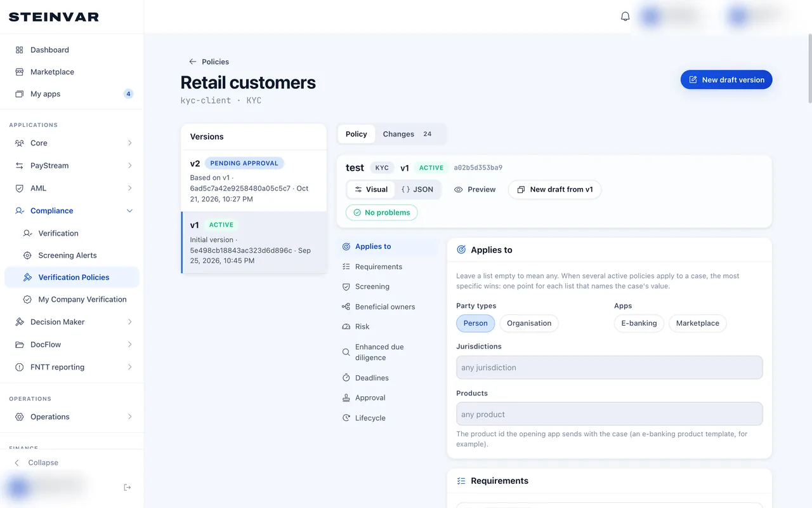This screenshot has width=812, height=508.
Task: Expand the Operations chevron
Action: 129,417
